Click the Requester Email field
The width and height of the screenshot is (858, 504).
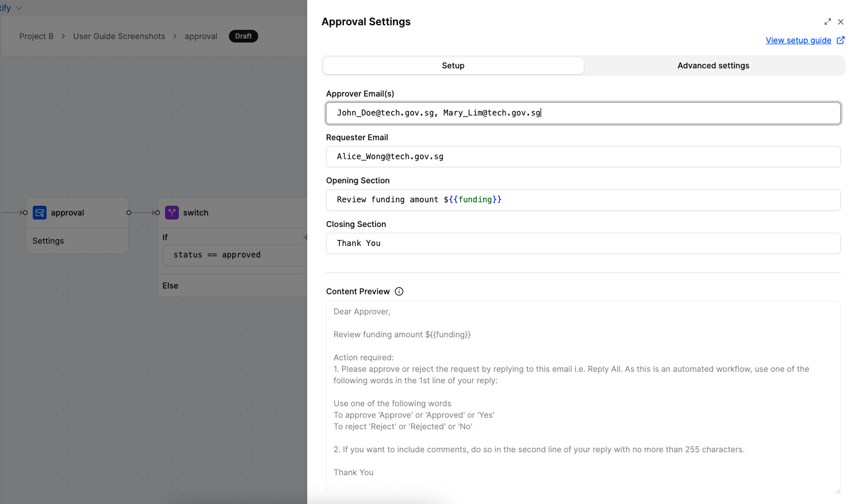[x=583, y=156]
